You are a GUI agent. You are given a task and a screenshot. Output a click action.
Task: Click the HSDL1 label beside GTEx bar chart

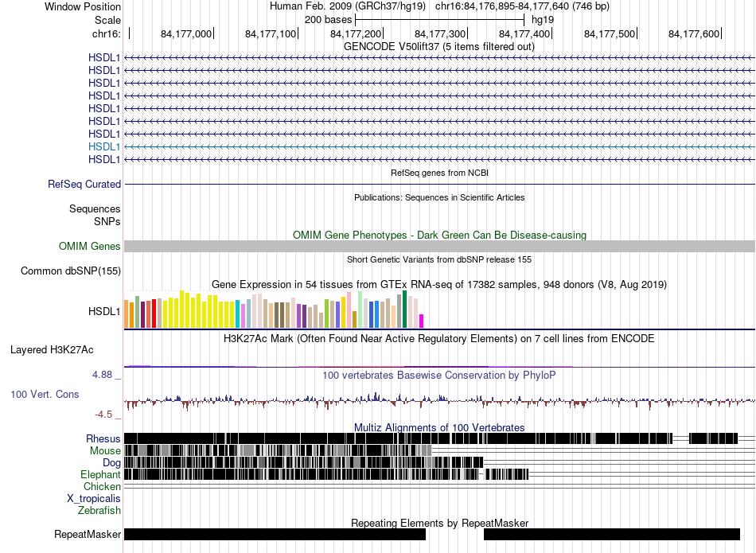[x=104, y=311]
